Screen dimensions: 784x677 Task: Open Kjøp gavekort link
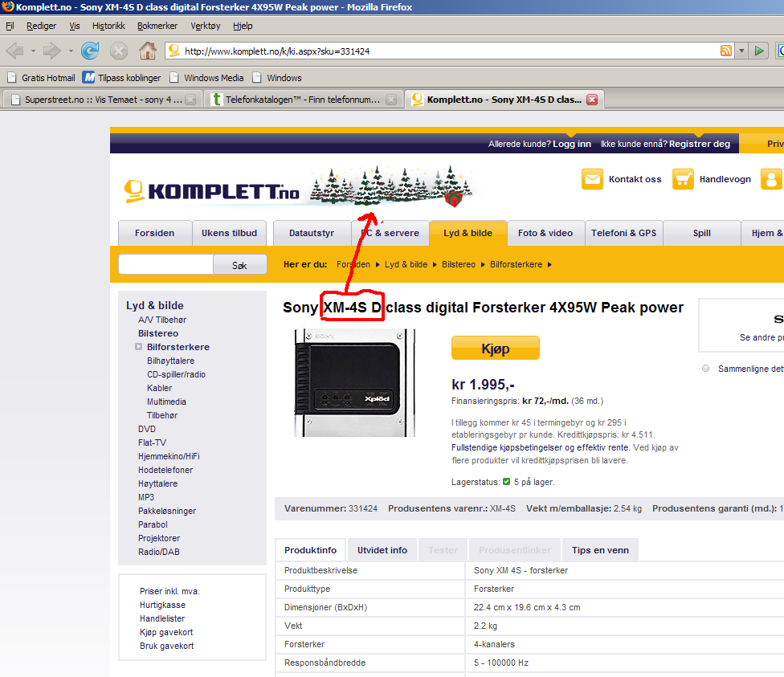166,633
